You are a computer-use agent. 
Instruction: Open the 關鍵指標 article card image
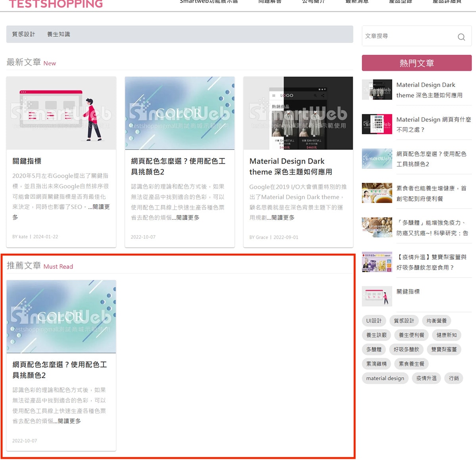point(61,113)
